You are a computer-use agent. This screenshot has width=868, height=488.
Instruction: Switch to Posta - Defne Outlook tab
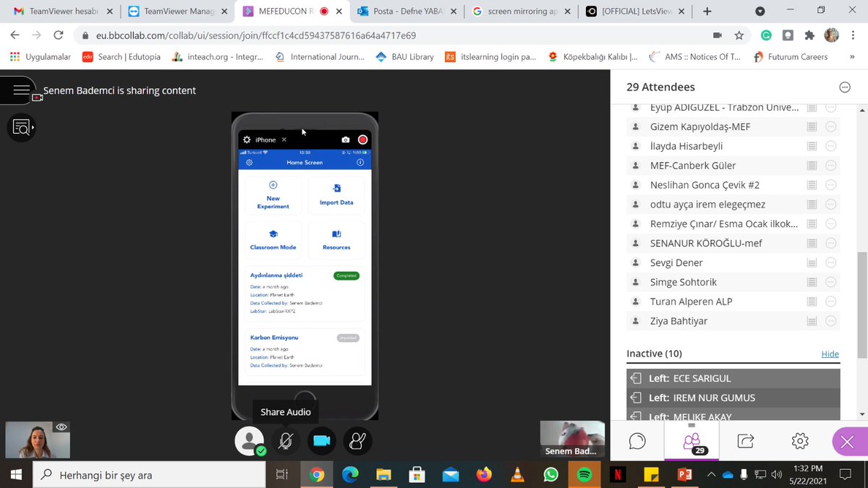pos(407,12)
